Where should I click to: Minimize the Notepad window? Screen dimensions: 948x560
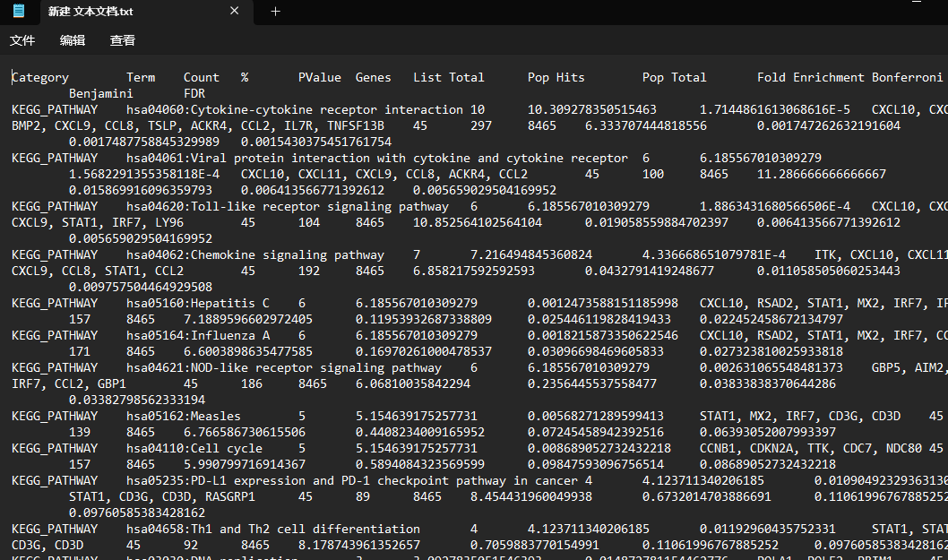[917, 3]
